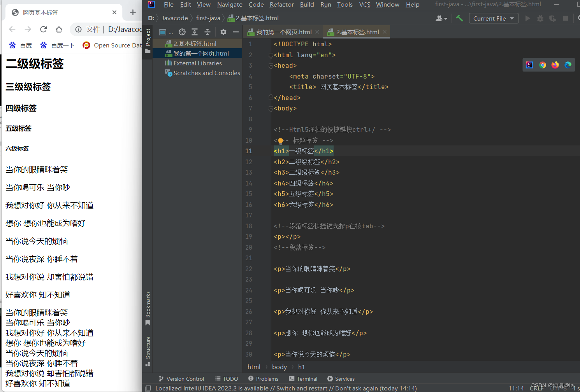The image size is (580, 392).
Task: Toggle the Bookmarks tool window stripe button
Action: (x=148, y=309)
